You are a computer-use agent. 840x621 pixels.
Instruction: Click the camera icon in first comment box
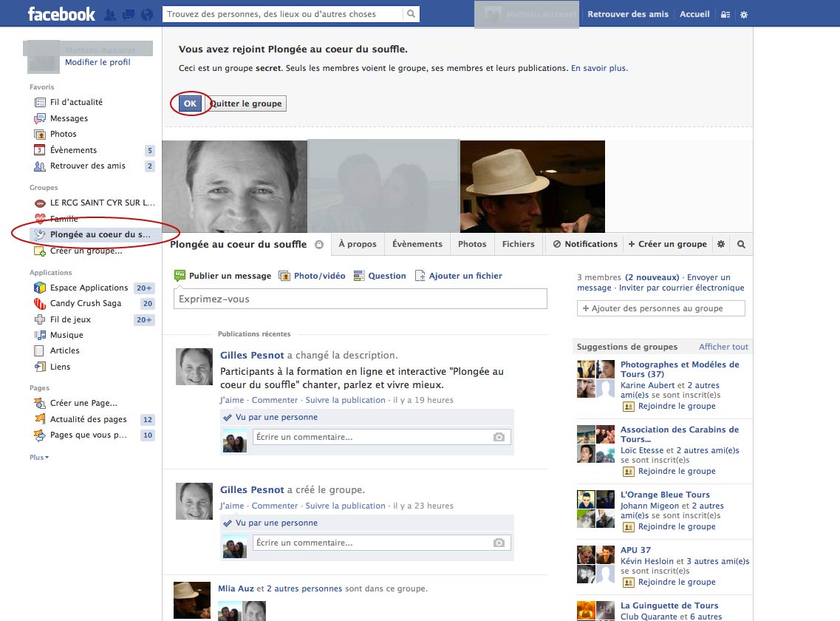pos(499,438)
